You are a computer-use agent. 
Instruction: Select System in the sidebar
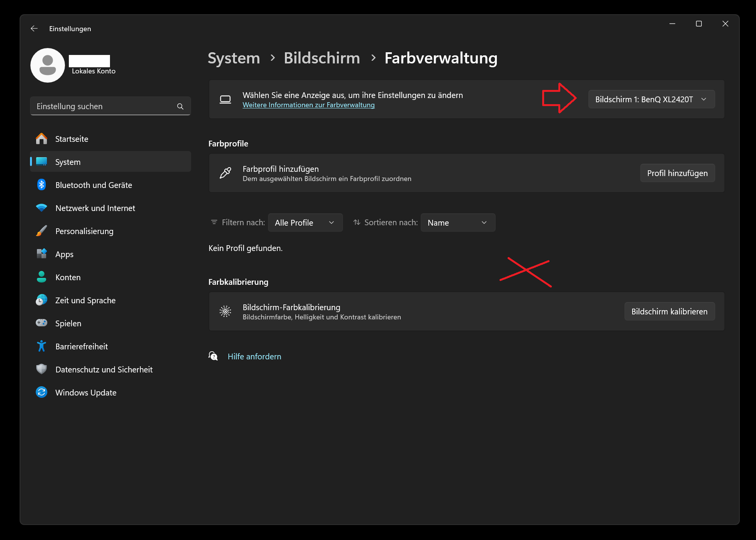[x=110, y=162]
